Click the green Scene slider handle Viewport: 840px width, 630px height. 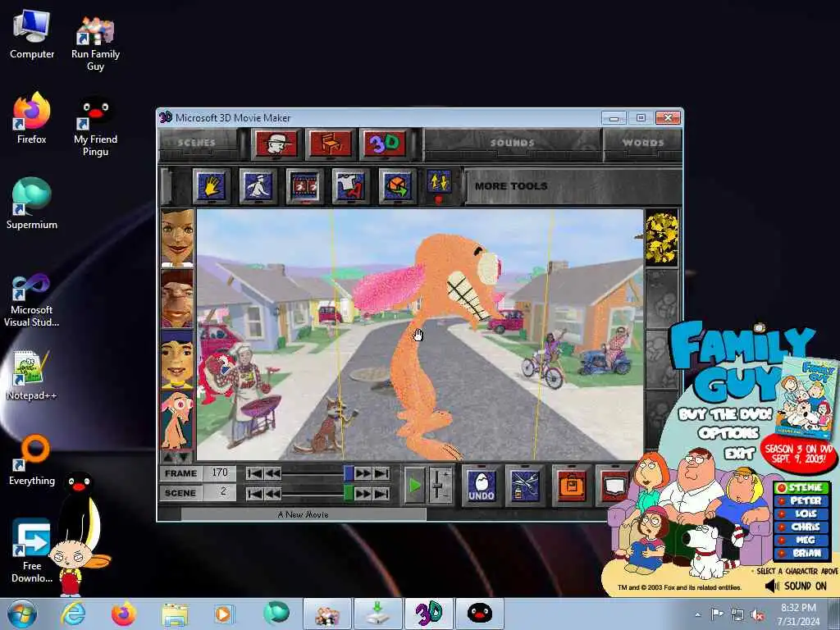349,493
